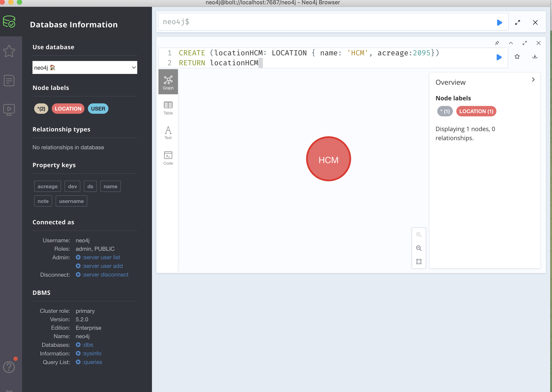This screenshot has width=552, height=392.
Task: Zoom in on the graph
Action: point(419,235)
